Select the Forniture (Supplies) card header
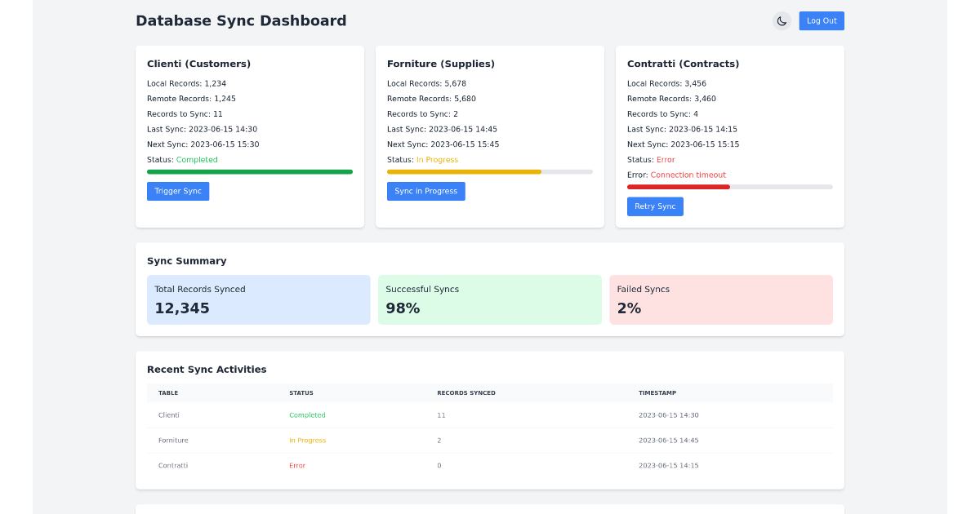 (x=440, y=63)
